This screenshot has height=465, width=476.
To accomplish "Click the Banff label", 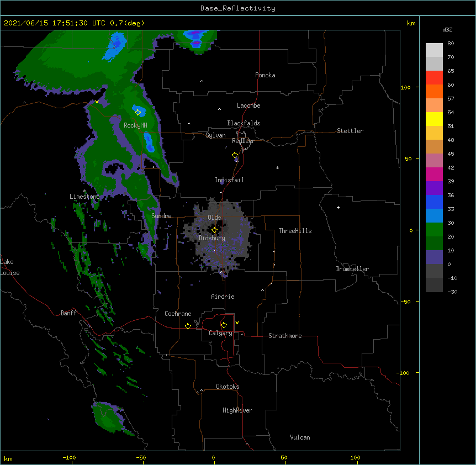I will (x=68, y=313).
